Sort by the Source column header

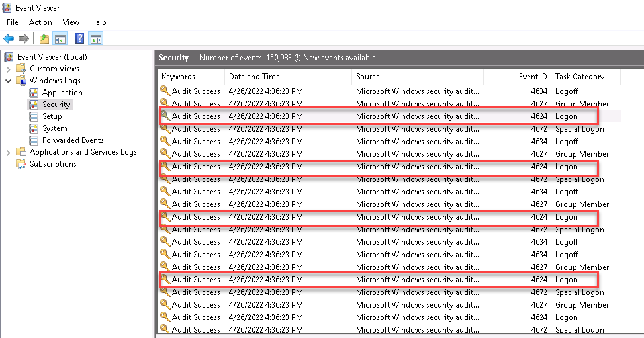click(x=418, y=77)
